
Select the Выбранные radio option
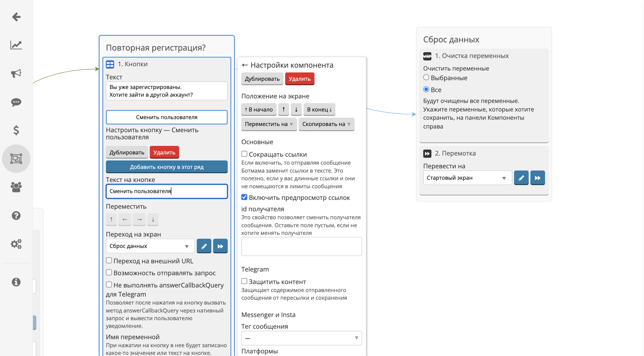click(x=426, y=78)
